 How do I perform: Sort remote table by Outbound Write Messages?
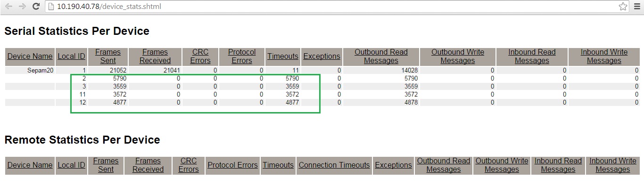click(x=502, y=165)
